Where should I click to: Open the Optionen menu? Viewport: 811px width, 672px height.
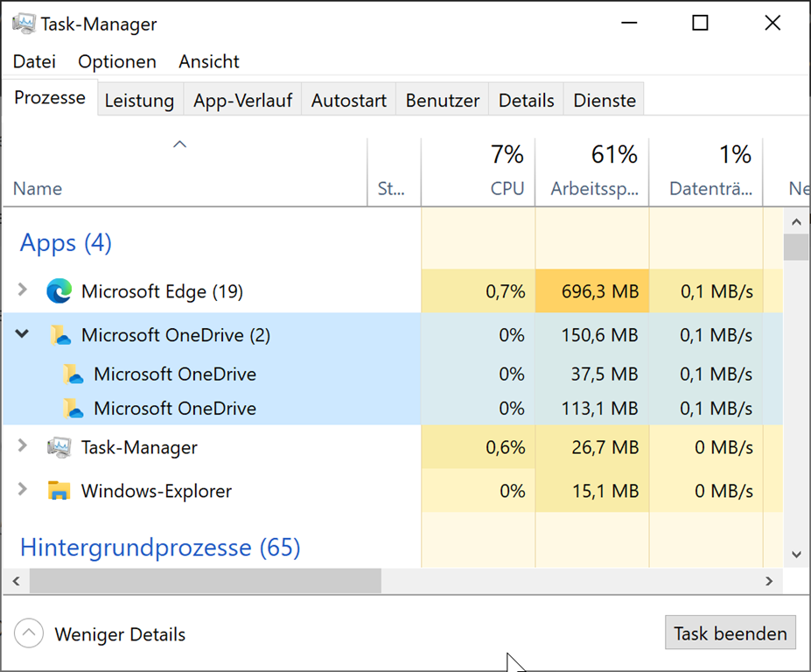tap(117, 61)
